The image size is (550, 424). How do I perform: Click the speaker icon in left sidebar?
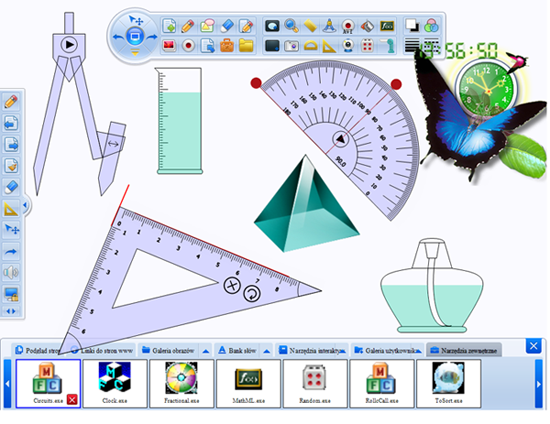[x=11, y=272]
